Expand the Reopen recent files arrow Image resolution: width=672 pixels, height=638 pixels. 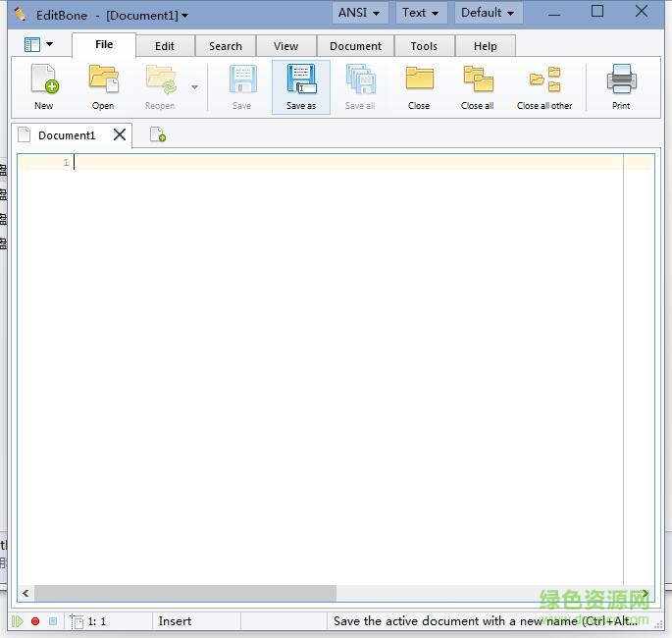(194, 87)
